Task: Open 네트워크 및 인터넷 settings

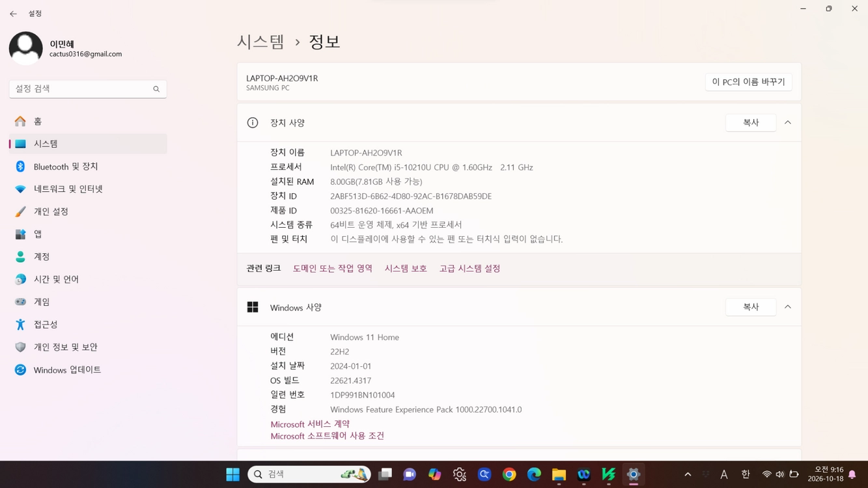Action: (88, 189)
